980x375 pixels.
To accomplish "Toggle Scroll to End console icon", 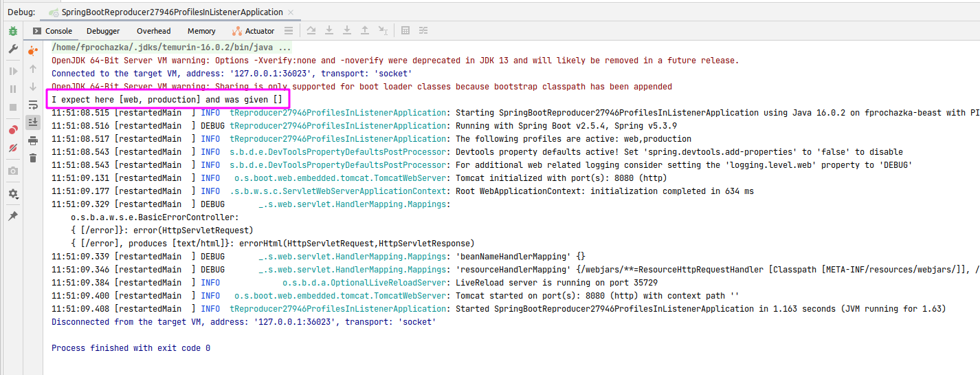I will pos(33,122).
